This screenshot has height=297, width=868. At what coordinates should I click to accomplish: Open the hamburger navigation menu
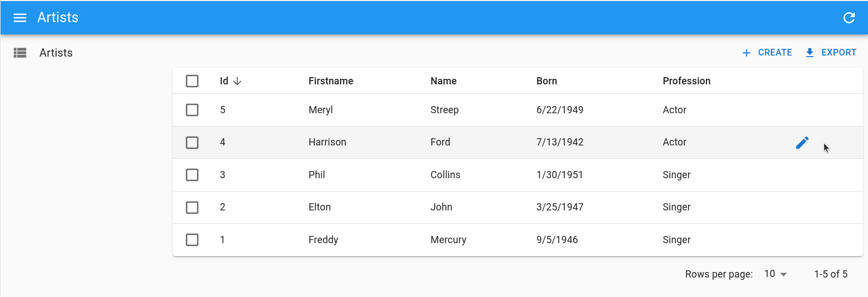[20, 18]
